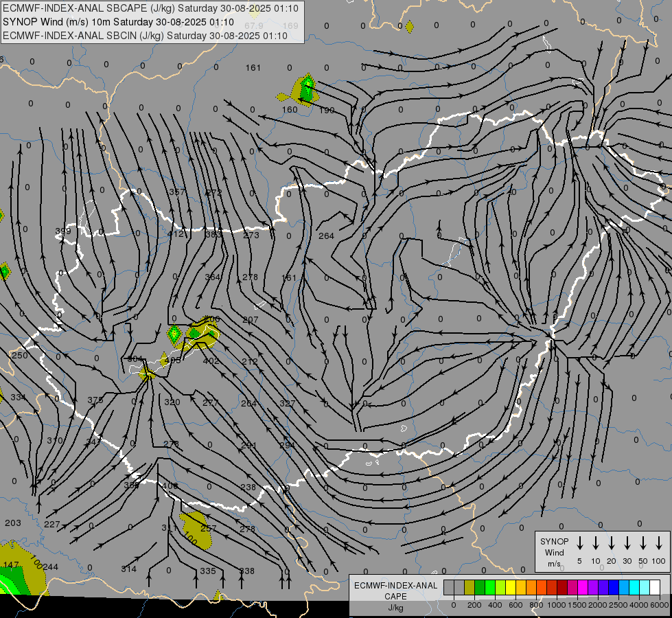Viewport: 672px width, 618px height.
Task: Click the map value 227
Action: 52,524
